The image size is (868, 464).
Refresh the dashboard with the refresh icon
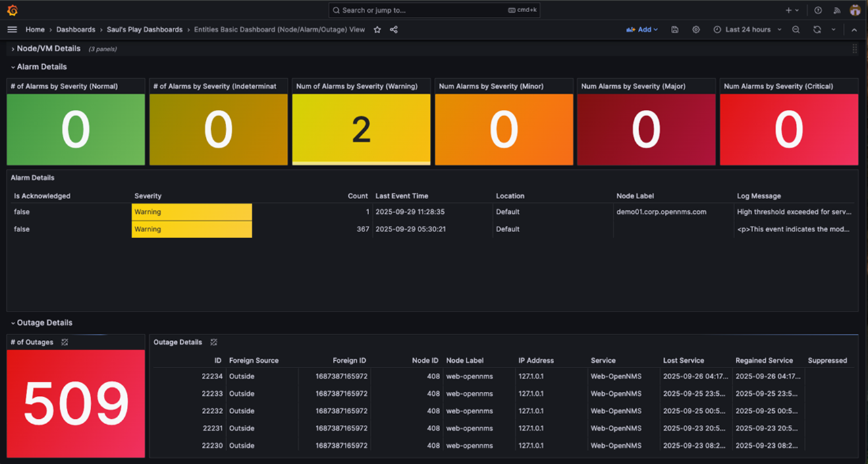point(816,30)
